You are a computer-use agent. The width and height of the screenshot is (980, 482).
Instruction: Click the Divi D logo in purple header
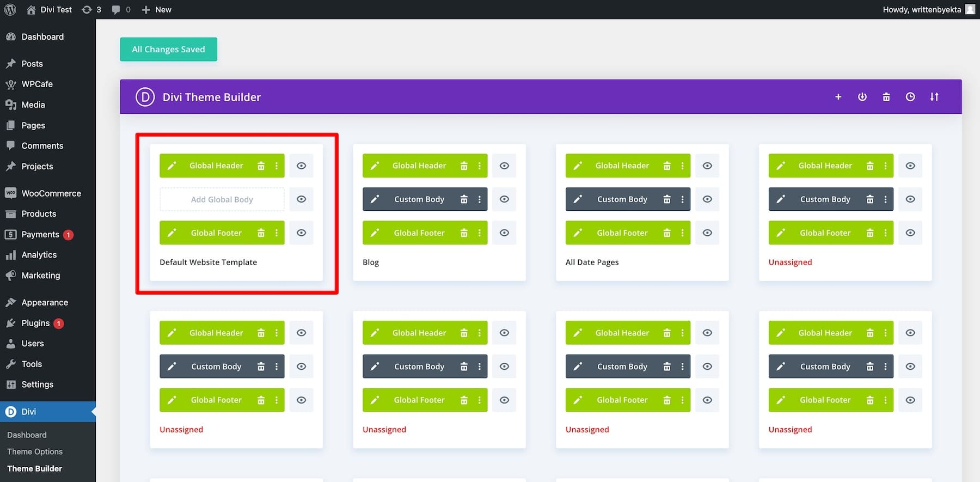tap(145, 97)
